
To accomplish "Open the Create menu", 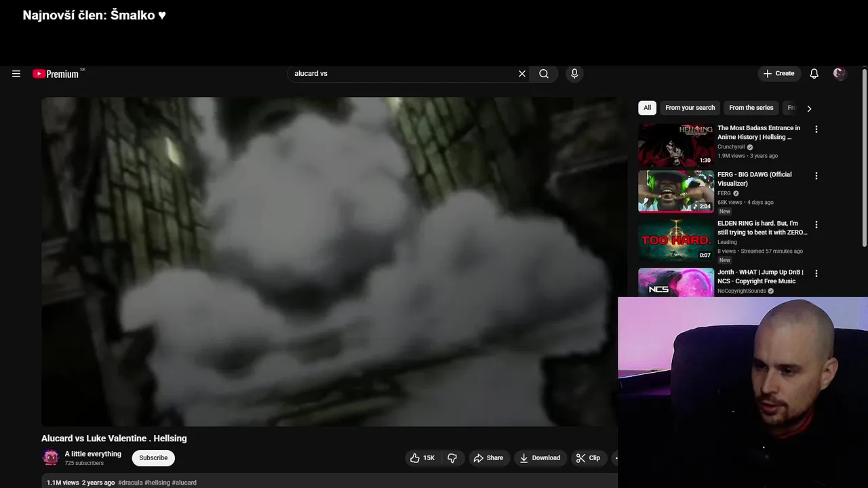I will click(x=778, y=74).
